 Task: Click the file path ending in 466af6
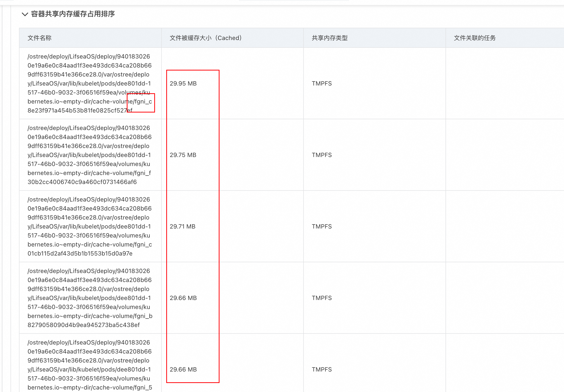pos(89,155)
